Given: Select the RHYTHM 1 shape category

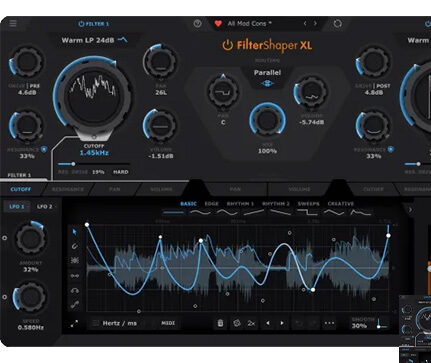Looking at the screenshot, I should (x=240, y=204).
